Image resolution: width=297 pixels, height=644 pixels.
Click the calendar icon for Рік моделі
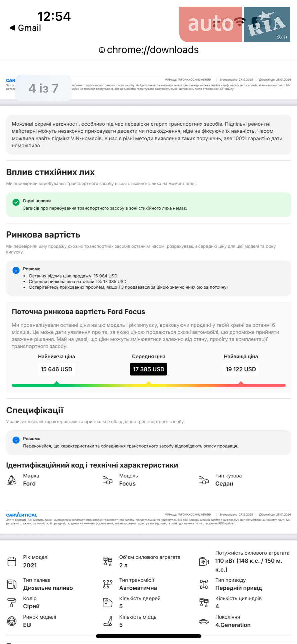coord(12,561)
